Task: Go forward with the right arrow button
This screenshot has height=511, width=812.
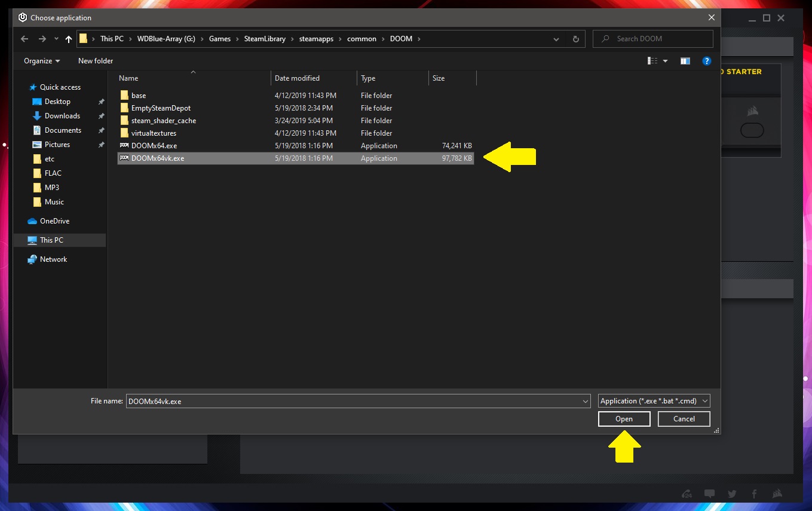Action: pos(42,39)
